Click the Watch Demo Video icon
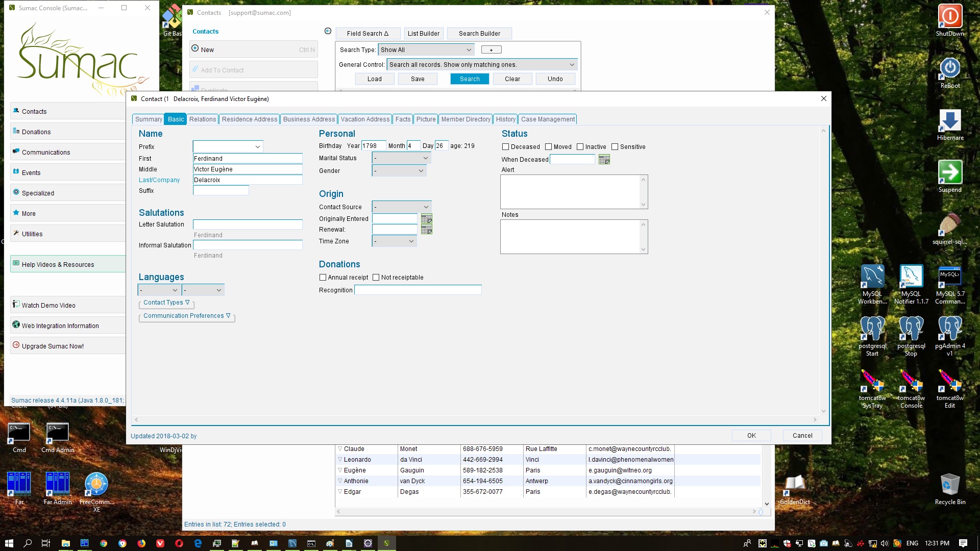Viewport: 980px width, 551px height. click(16, 305)
